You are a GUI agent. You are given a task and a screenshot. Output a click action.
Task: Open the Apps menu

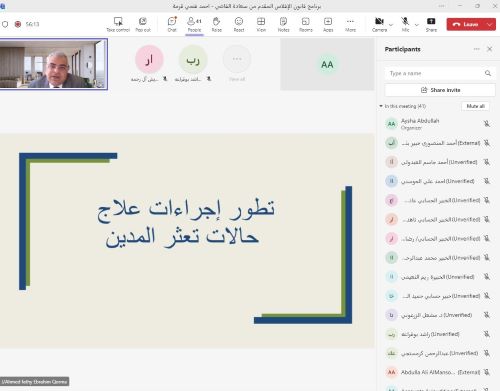click(x=328, y=24)
